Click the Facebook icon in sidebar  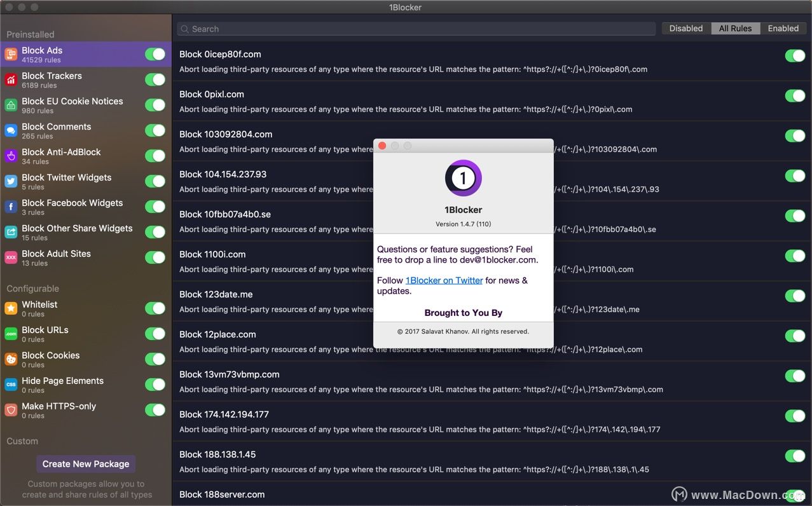(11, 207)
